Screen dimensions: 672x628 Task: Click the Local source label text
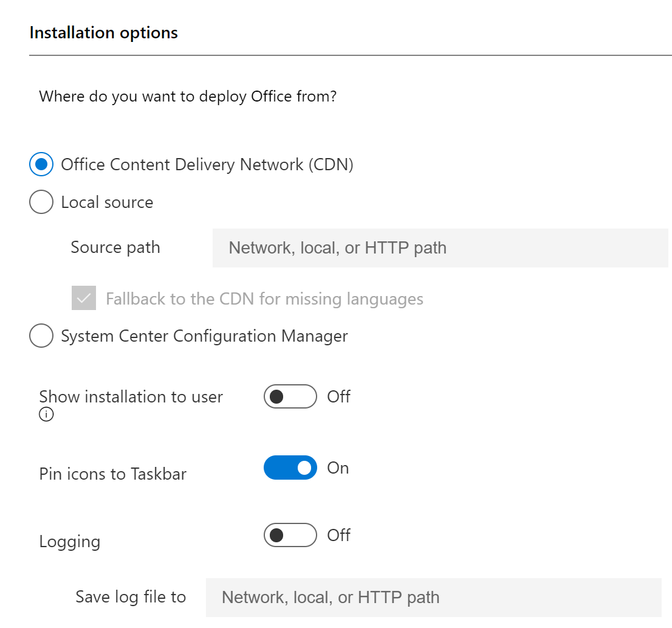pyautogui.click(x=107, y=202)
